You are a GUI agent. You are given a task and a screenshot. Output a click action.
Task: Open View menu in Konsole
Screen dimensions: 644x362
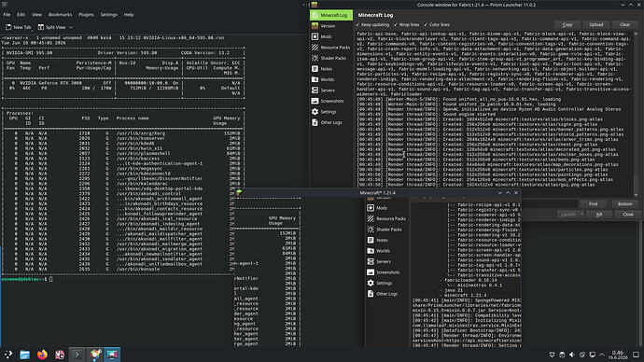point(36,14)
